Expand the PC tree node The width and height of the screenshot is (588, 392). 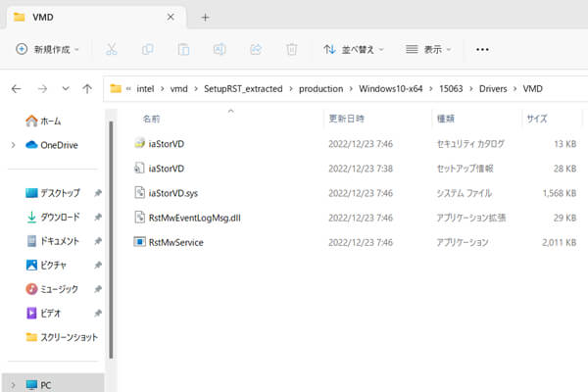pyautogui.click(x=13, y=385)
